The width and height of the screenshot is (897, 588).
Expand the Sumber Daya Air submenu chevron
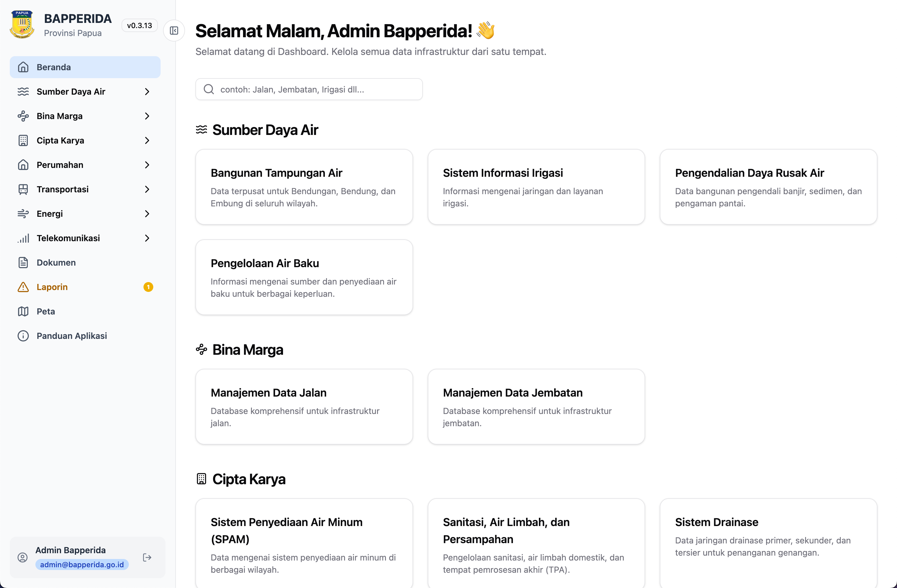click(147, 92)
